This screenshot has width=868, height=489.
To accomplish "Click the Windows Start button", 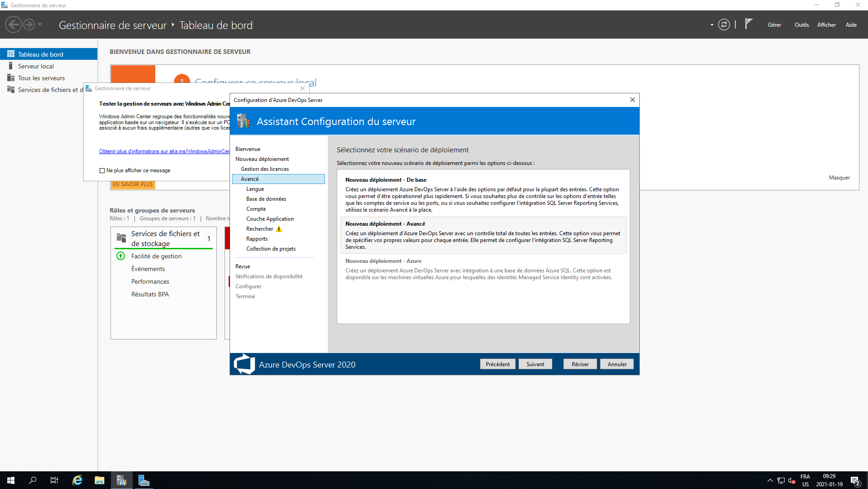I will tap(11, 480).
